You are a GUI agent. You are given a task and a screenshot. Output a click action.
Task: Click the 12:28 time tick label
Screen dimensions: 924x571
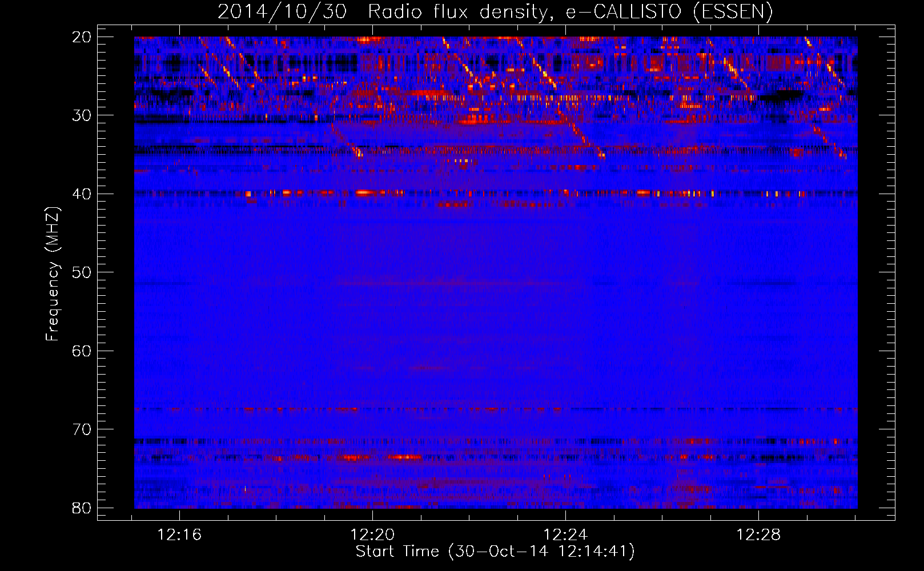pos(758,535)
